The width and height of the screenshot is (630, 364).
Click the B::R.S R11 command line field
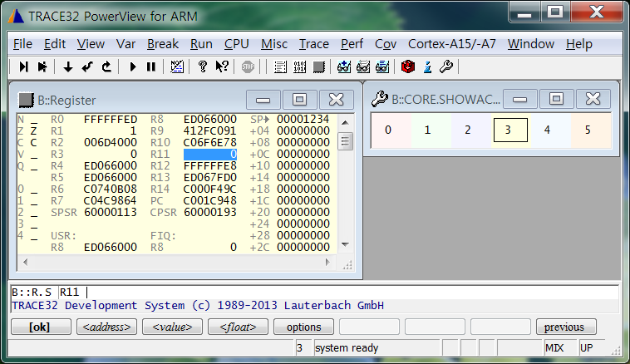332,292
